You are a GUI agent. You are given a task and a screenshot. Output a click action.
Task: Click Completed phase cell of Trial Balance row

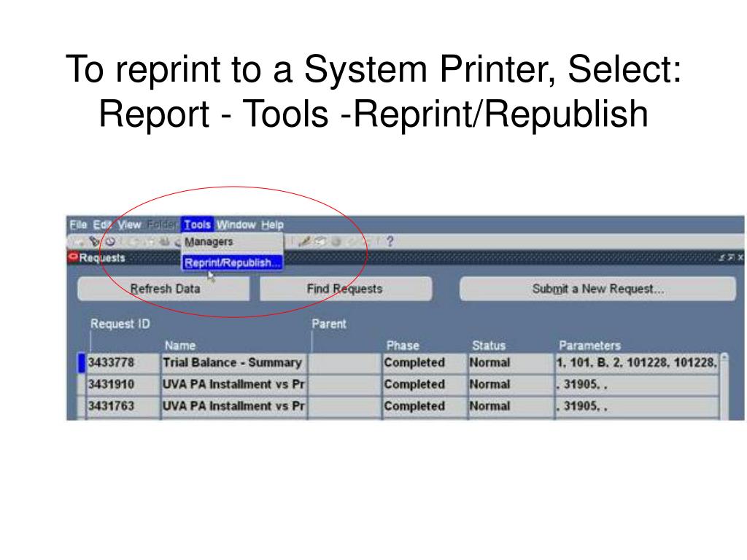pos(425,363)
